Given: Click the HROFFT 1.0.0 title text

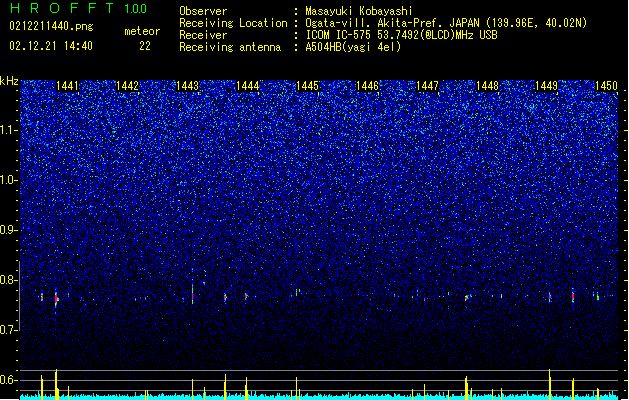Looking at the screenshot, I should click(78, 8).
